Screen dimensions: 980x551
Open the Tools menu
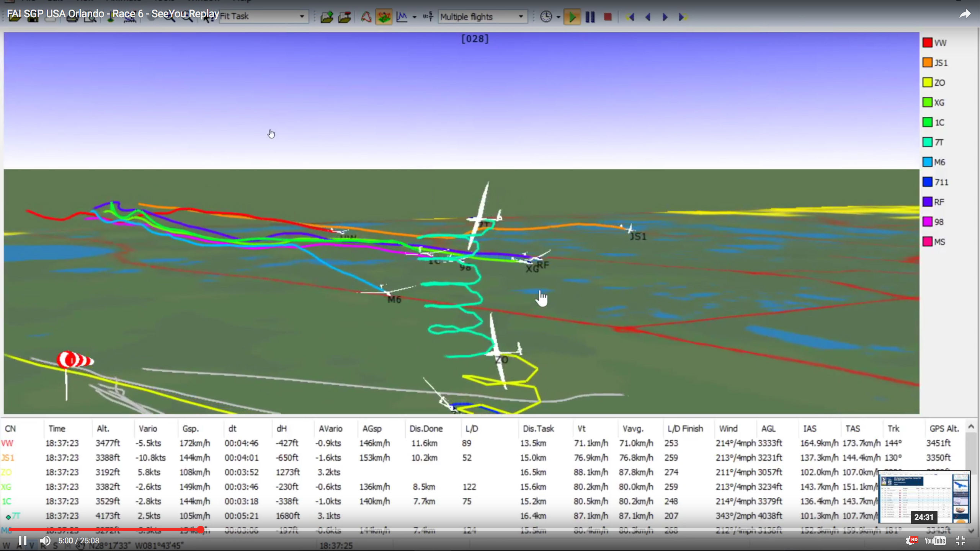(165, 1)
